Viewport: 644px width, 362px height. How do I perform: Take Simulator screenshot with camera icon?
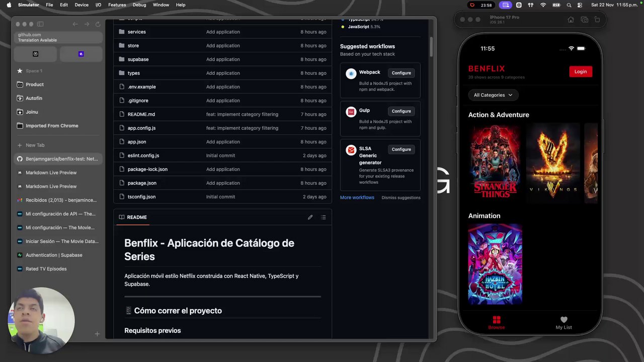coord(584,20)
